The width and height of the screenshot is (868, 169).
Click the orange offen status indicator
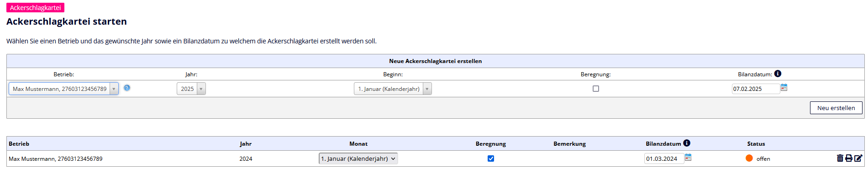(x=749, y=158)
